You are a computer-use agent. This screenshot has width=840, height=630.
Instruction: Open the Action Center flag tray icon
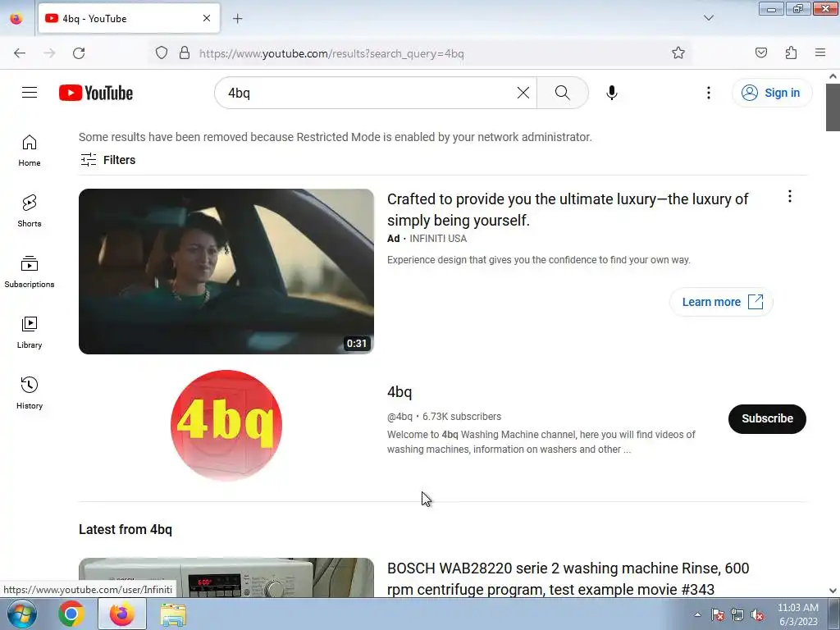[x=717, y=615]
